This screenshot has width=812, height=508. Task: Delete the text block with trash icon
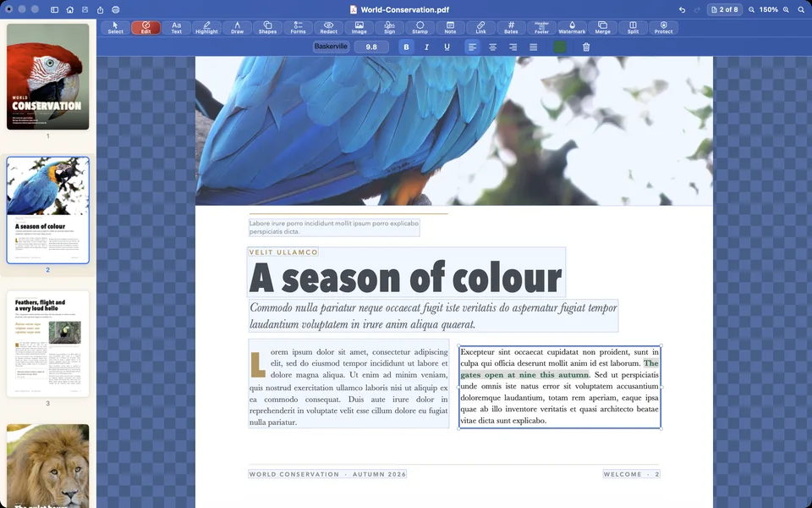point(586,47)
